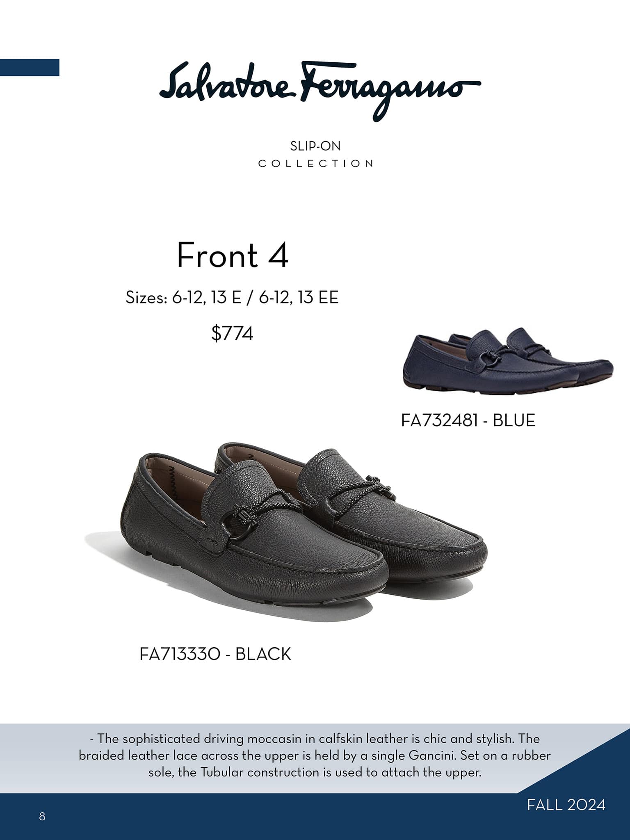Image resolution: width=630 pixels, height=840 pixels.
Task: Click the FA713330 - BLACK product code
Action: click(x=215, y=654)
